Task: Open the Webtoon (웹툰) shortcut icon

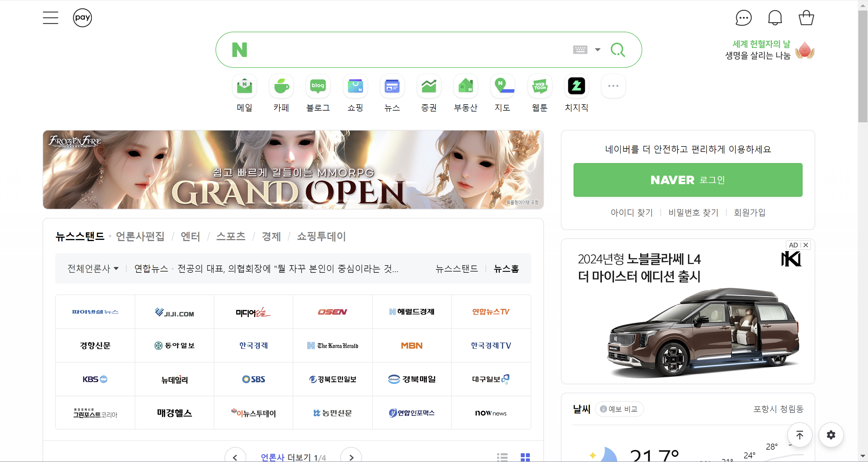Action: (x=539, y=86)
